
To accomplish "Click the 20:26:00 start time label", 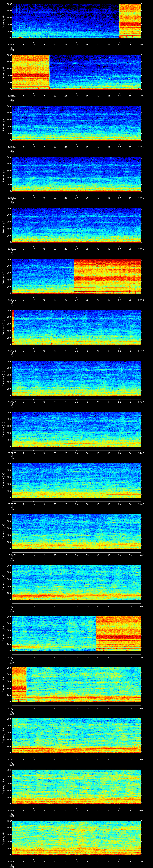I will pos(12,657).
